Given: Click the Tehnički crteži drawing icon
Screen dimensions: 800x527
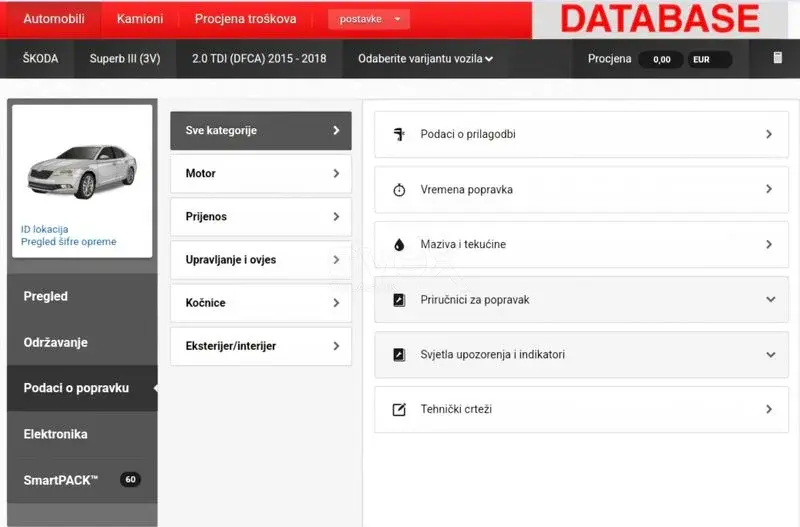Looking at the screenshot, I should [399, 409].
